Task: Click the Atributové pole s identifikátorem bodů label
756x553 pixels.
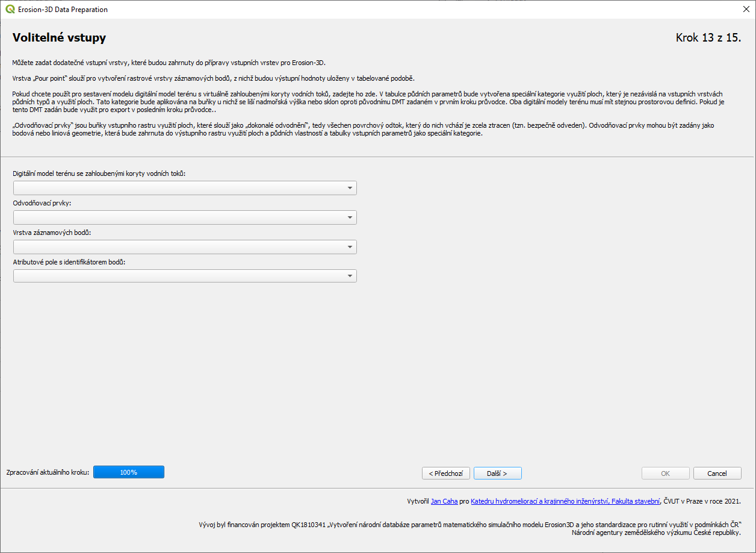Action: [x=69, y=262]
